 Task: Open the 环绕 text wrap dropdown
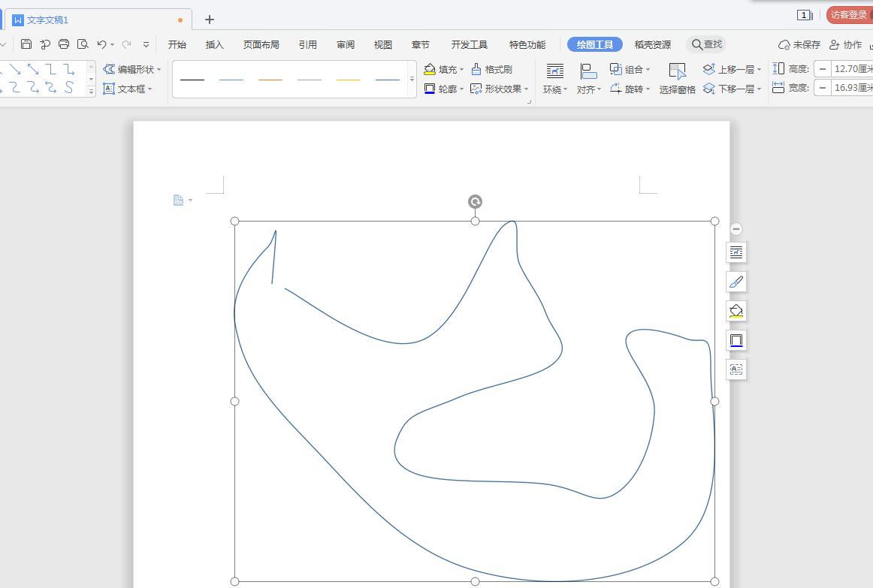[554, 89]
